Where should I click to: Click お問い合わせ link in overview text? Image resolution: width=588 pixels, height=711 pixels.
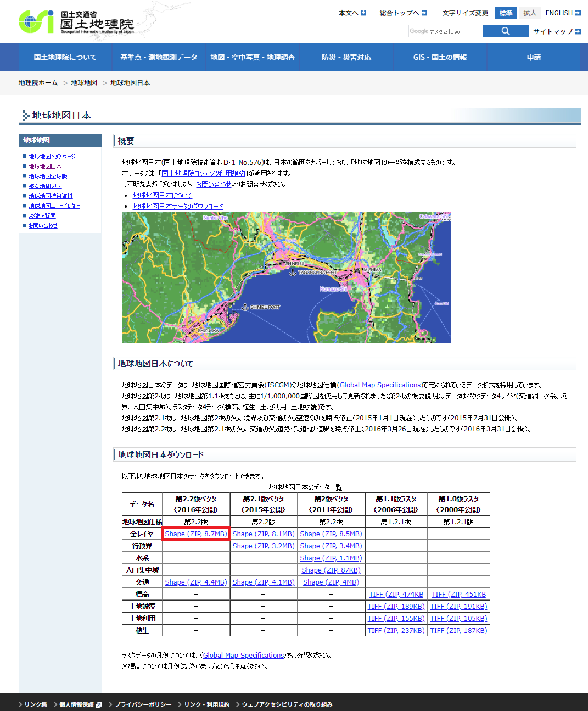coord(214,185)
